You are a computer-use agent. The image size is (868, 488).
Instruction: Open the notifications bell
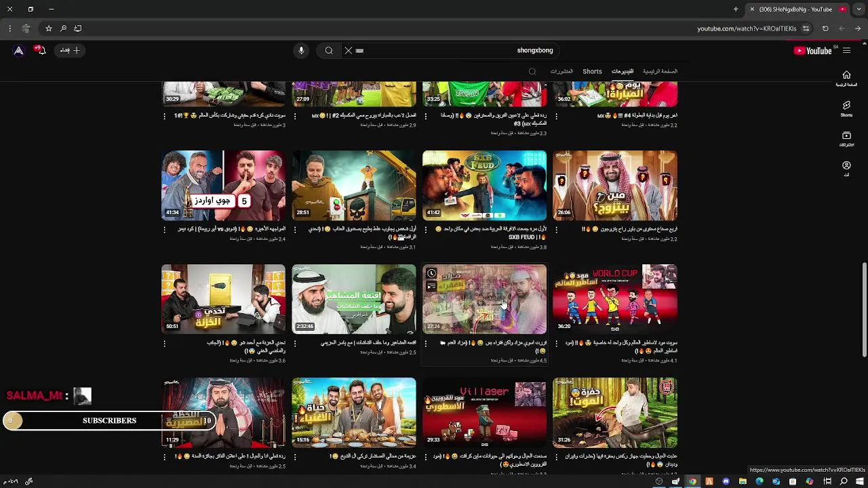(41, 50)
